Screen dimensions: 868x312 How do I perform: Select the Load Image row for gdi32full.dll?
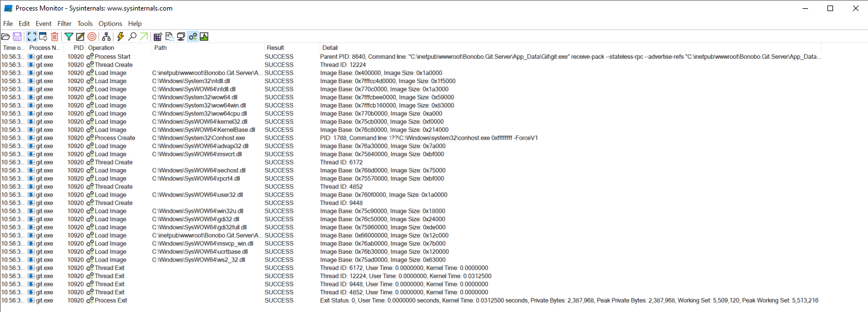pos(412,227)
